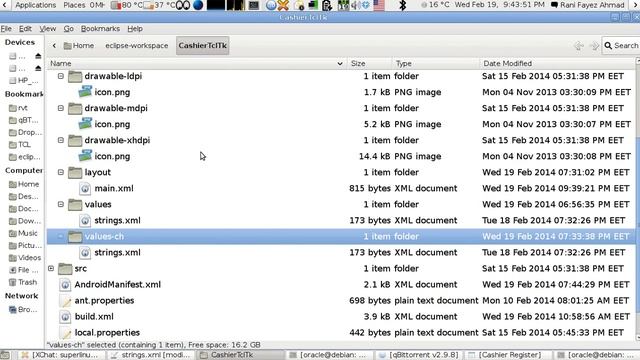Click the Bluetooth icon in the top panel

click(402, 5)
